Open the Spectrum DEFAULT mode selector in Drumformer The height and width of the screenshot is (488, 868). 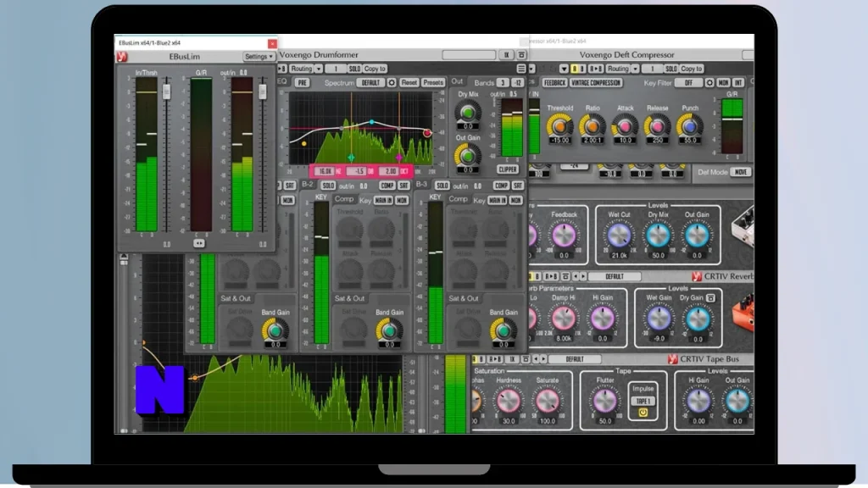coord(370,82)
